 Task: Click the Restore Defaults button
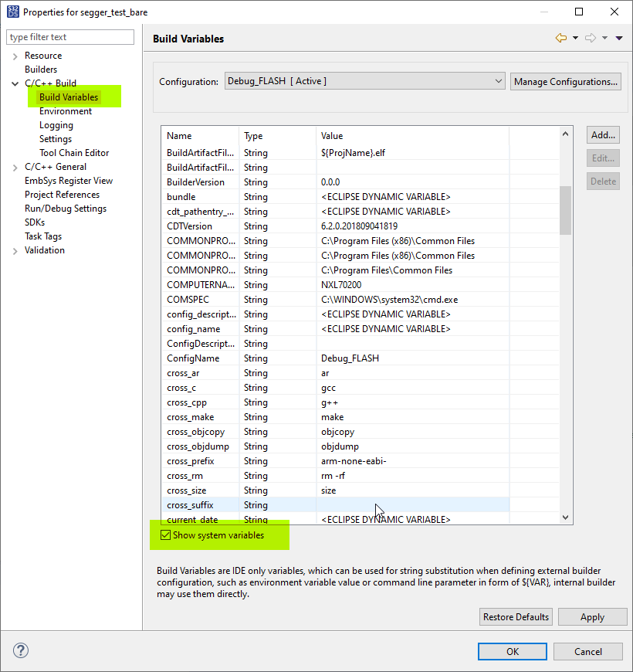coord(516,616)
